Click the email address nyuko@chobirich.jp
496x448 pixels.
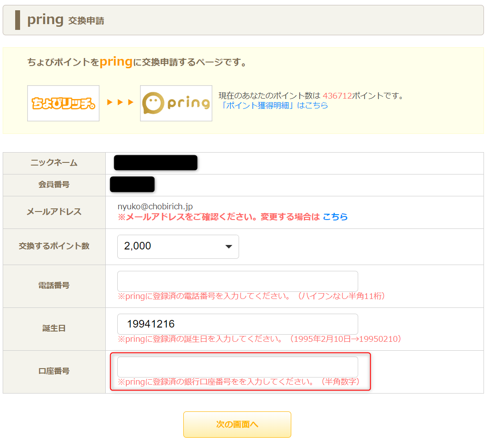155,206
